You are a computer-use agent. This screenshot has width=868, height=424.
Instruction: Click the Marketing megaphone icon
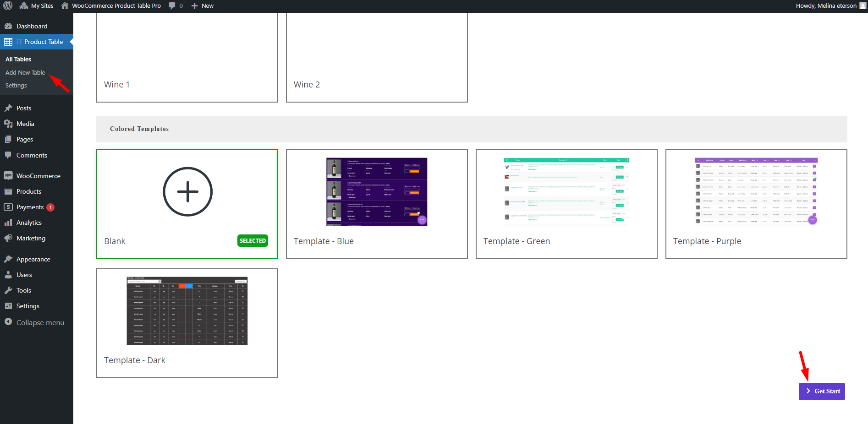click(8, 238)
